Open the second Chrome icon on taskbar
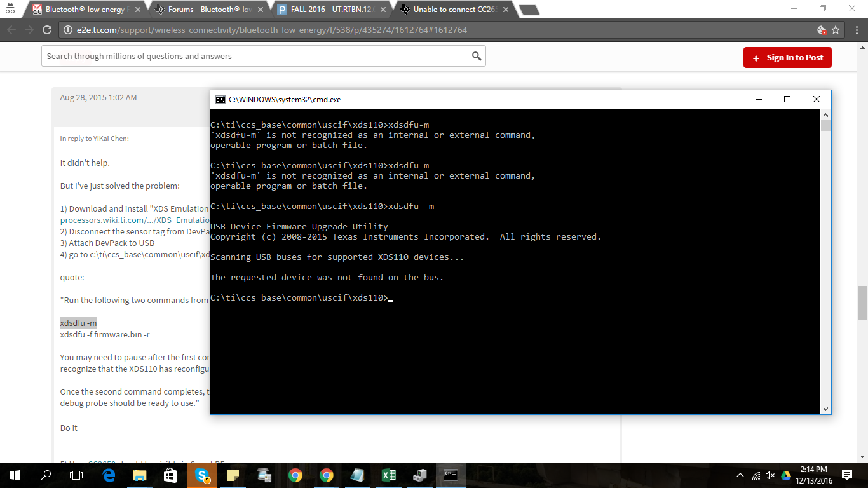This screenshot has height=488, width=868. tap(327, 475)
